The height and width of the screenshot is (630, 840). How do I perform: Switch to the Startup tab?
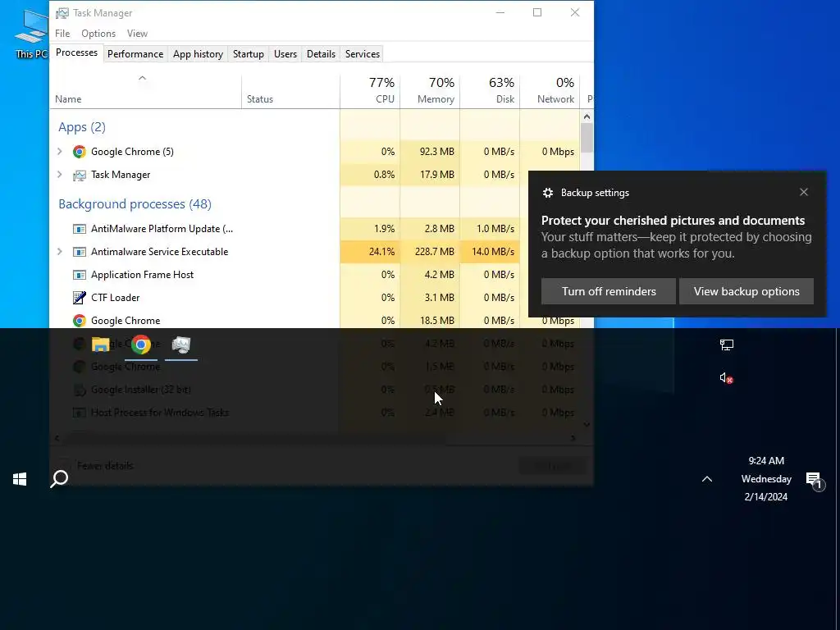(248, 54)
